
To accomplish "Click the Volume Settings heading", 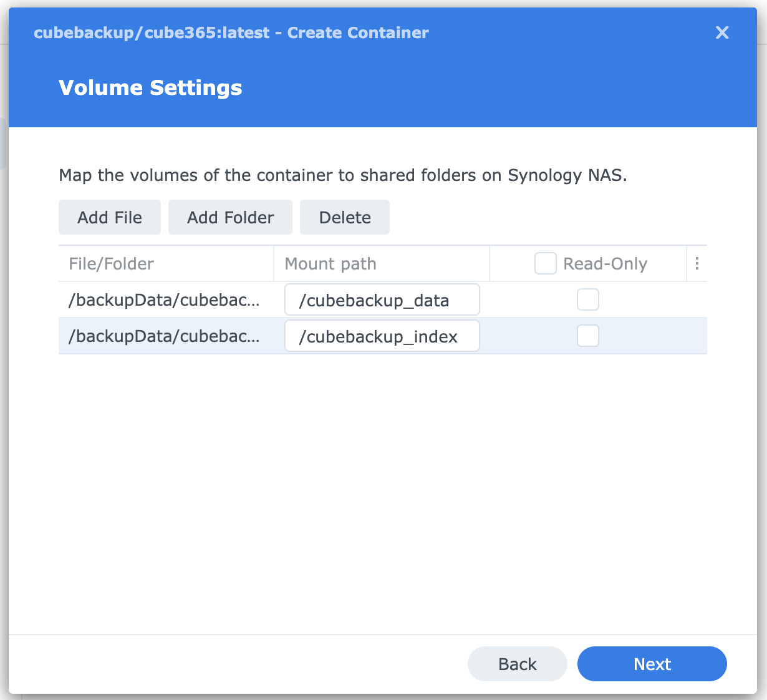I will [150, 87].
